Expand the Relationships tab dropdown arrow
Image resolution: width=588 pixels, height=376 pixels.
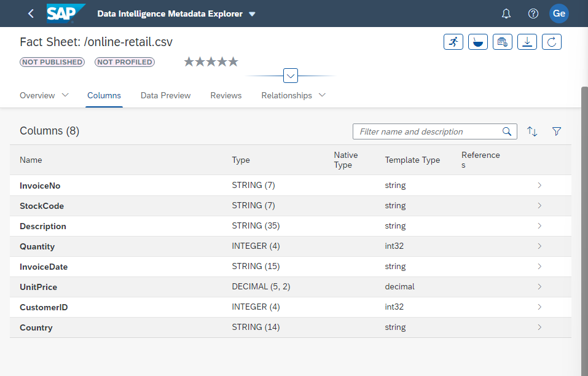point(322,95)
